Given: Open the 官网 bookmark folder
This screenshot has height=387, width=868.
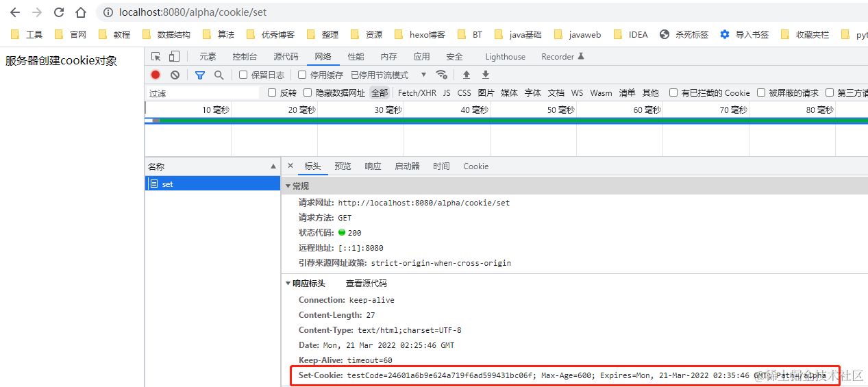Looking at the screenshot, I should coord(71,34).
